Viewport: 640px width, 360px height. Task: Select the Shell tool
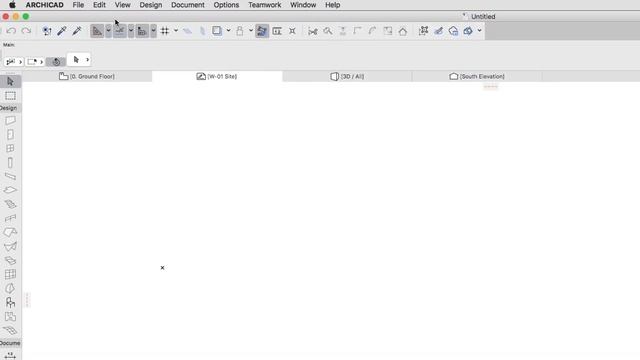click(10, 247)
